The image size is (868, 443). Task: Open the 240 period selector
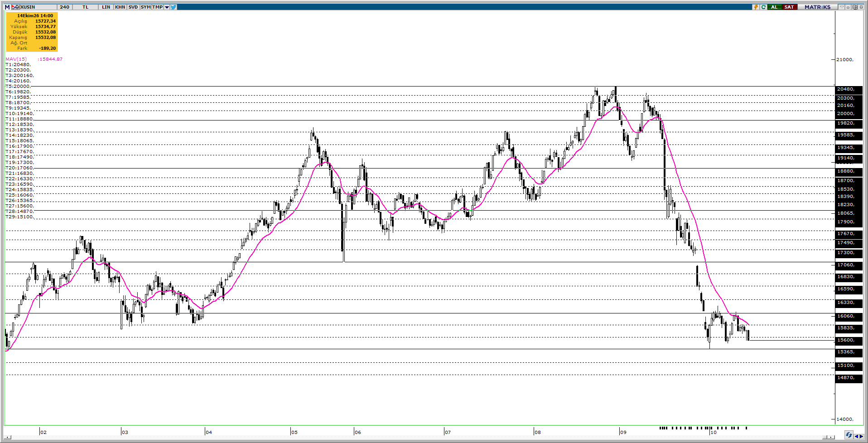coord(65,7)
